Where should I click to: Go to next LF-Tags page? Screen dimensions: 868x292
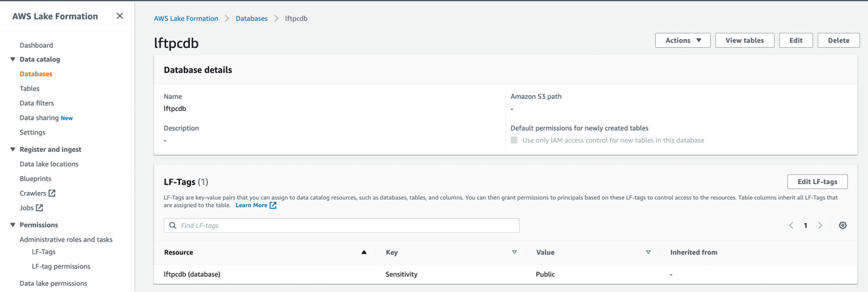click(820, 225)
